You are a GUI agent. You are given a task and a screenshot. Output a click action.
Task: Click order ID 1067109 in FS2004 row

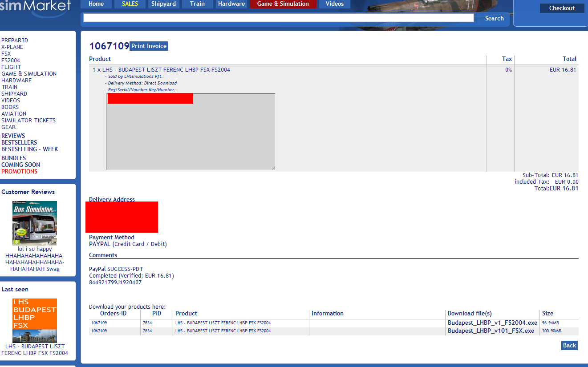pos(99,323)
